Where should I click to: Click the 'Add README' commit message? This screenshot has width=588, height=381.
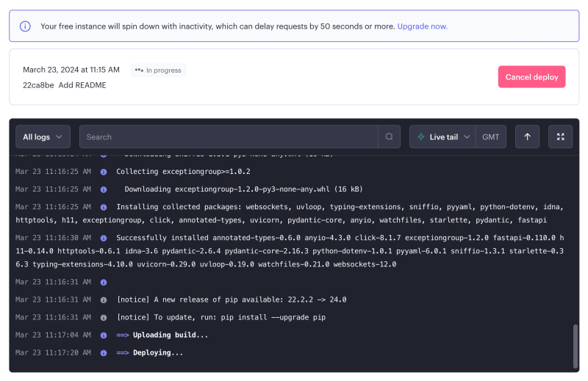[82, 85]
